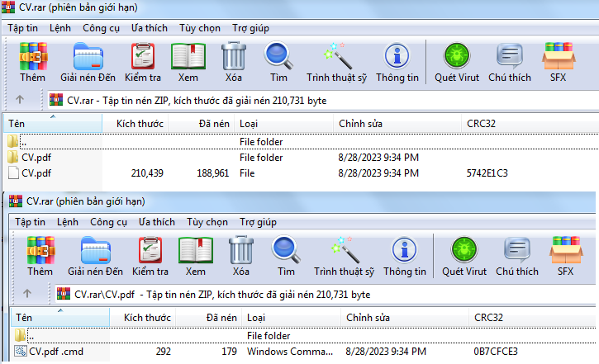
Task: Click Thêm icon in lower WinRAR window
Action: [x=40, y=250]
